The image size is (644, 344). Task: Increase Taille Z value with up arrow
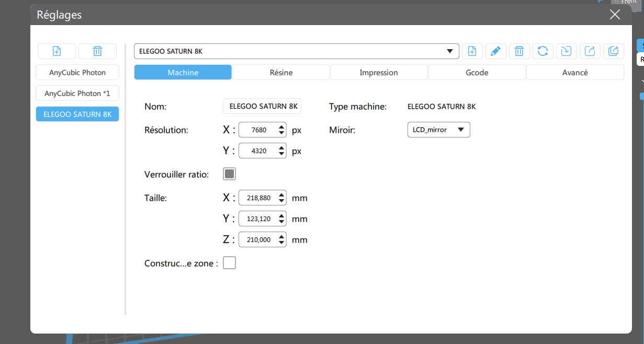click(282, 236)
